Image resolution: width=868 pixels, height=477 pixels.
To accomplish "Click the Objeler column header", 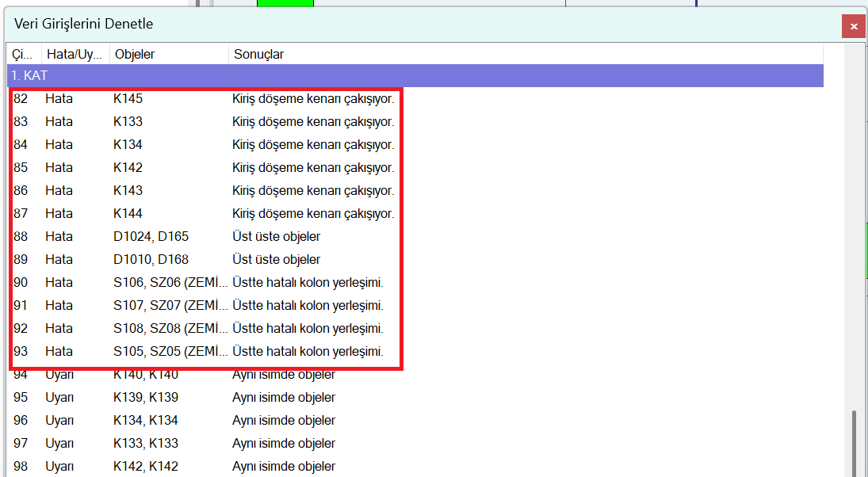I will tap(135, 54).
